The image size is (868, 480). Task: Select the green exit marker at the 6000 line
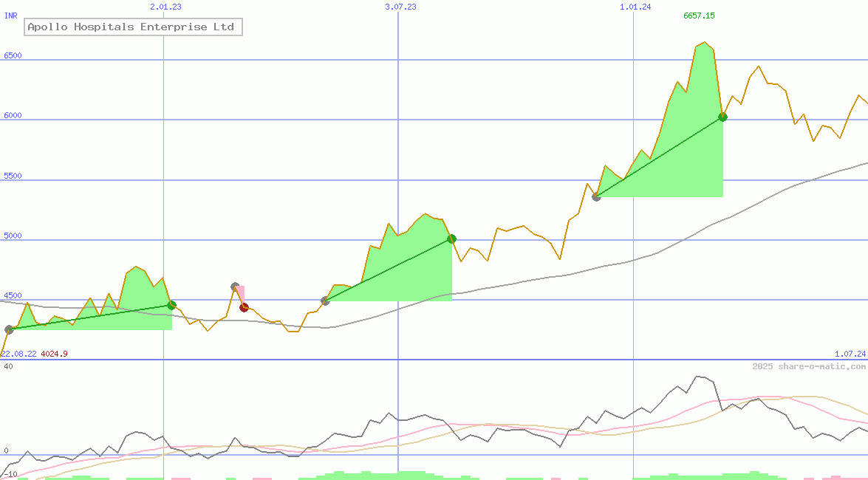click(x=722, y=117)
